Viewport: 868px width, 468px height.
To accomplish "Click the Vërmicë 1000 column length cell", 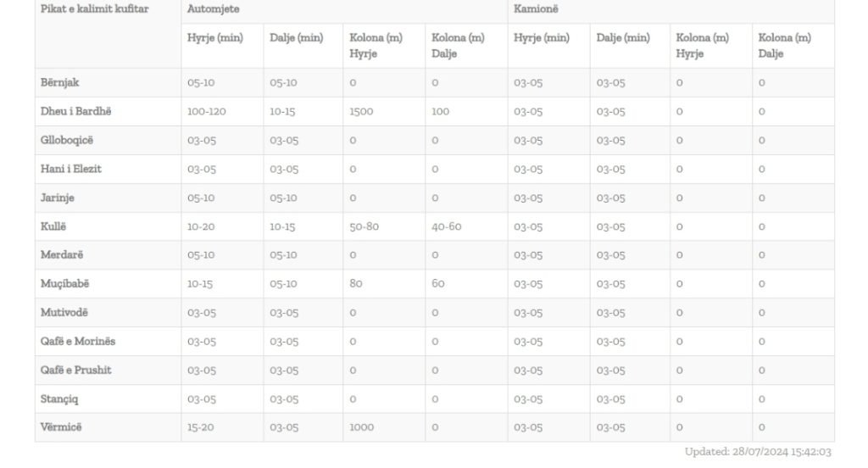I will [361, 427].
